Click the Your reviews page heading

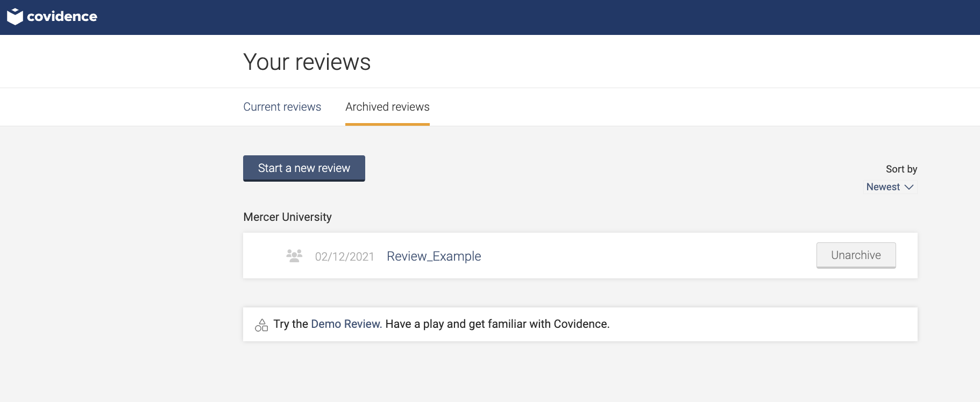pos(307,62)
